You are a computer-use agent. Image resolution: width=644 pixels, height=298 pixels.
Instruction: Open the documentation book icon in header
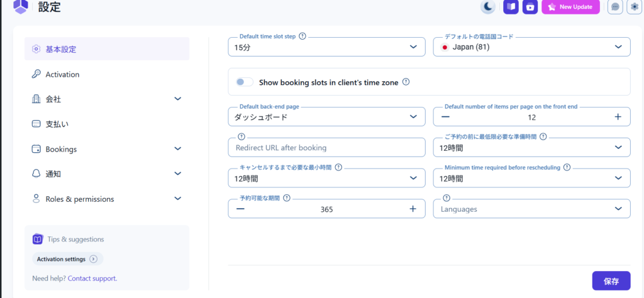(511, 7)
